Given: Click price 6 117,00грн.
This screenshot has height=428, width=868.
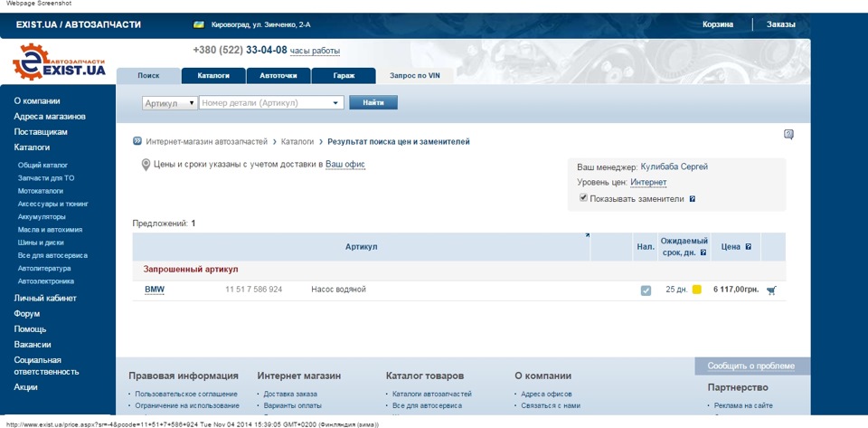Looking at the screenshot, I should (738, 290).
